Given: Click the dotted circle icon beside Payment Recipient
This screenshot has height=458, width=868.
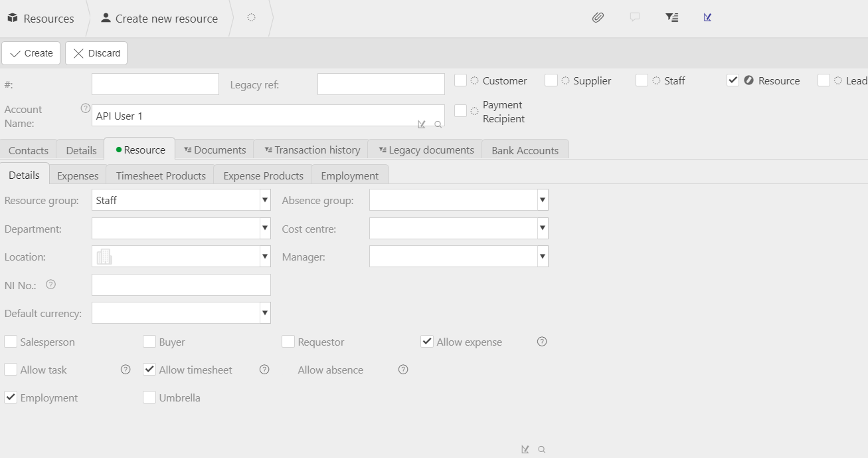Looking at the screenshot, I should tap(475, 111).
